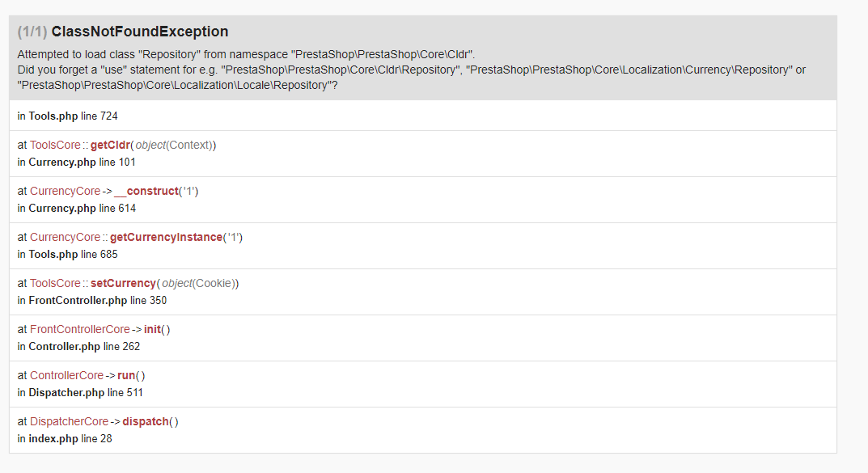Click the setCurrency method name
The width and height of the screenshot is (868, 473).
[x=123, y=283]
